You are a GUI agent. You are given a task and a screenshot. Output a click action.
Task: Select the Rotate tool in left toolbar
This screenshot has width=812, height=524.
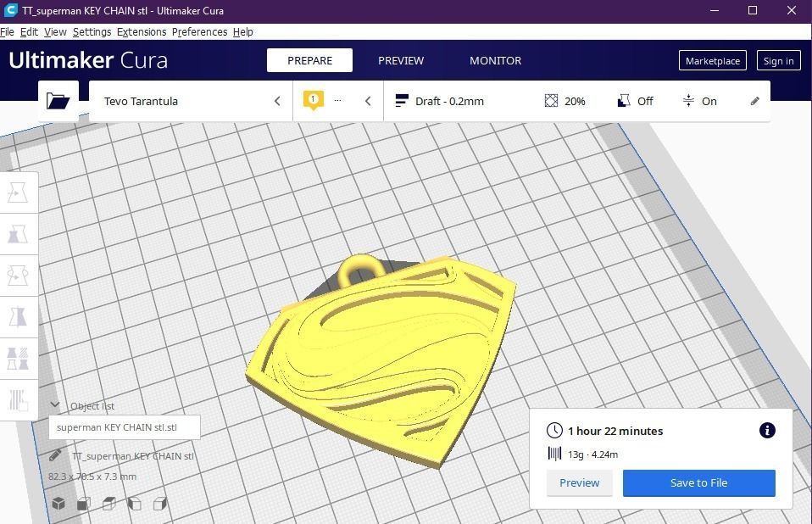point(18,276)
